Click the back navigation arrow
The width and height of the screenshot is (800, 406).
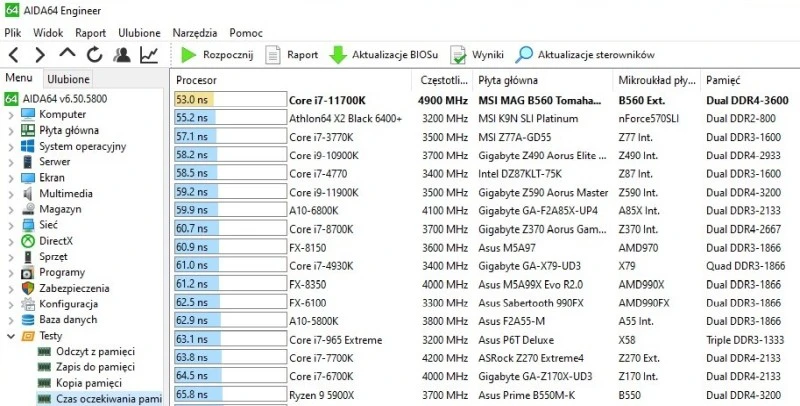click(14, 55)
